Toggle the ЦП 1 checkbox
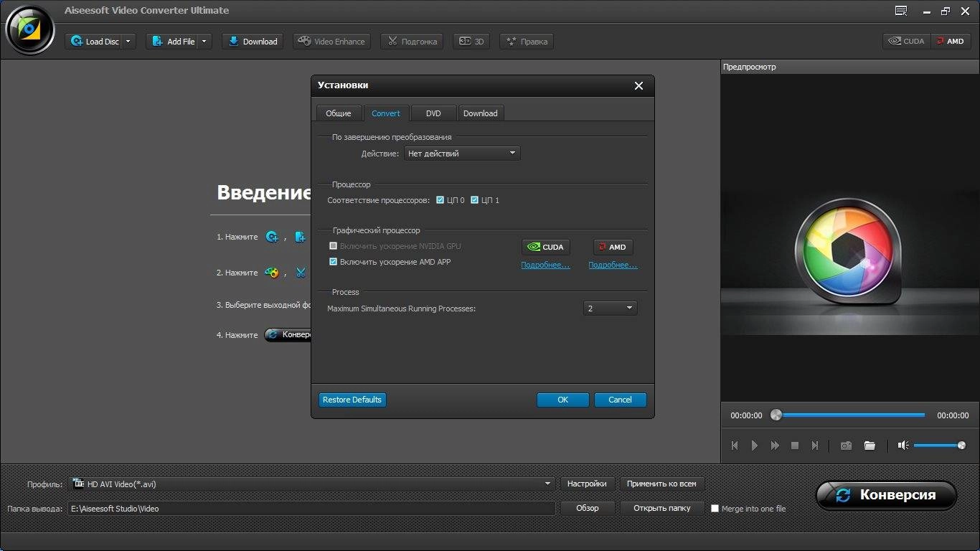980x551 pixels. 474,200
